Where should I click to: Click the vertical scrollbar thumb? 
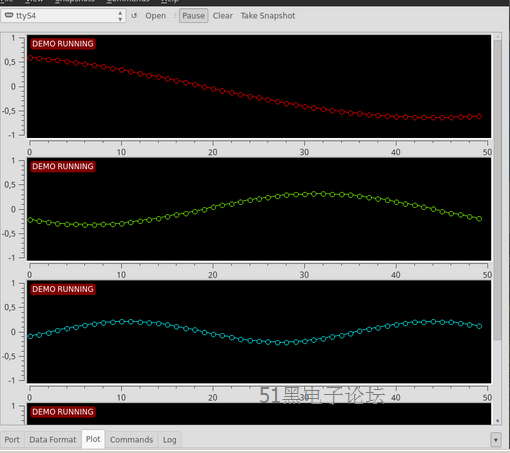click(x=497, y=190)
